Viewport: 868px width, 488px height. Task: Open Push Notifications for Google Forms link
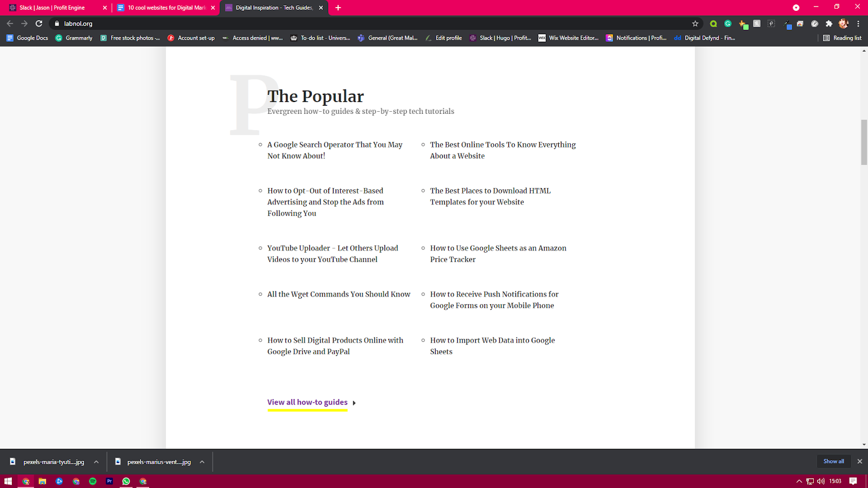click(494, 300)
